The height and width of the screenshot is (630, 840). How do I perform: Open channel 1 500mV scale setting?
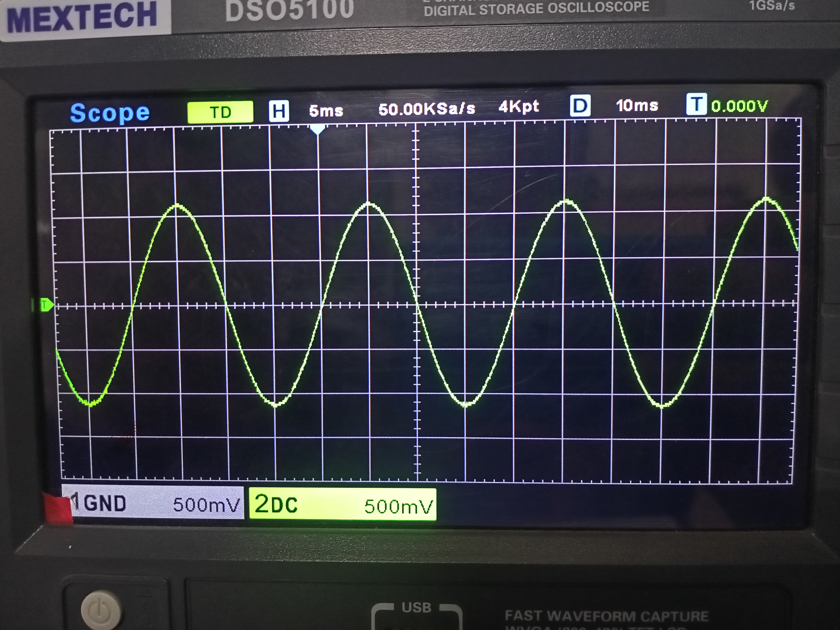[206, 505]
